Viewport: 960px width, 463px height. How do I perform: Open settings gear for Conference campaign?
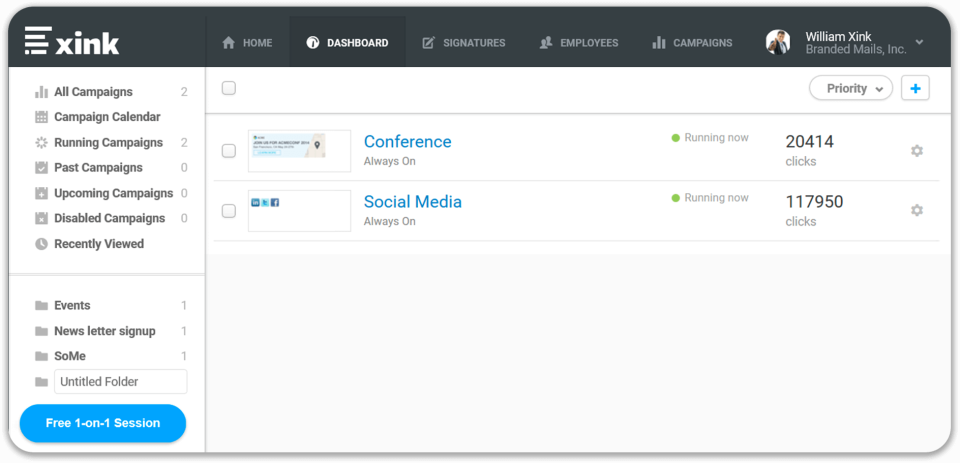pyautogui.click(x=916, y=151)
